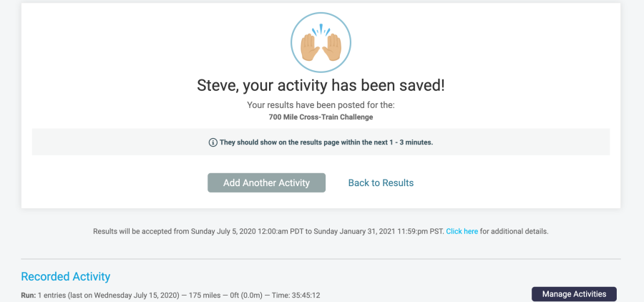644x302 pixels.
Task: Click the Time: 35:45:12 value
Action: point(296,295)
